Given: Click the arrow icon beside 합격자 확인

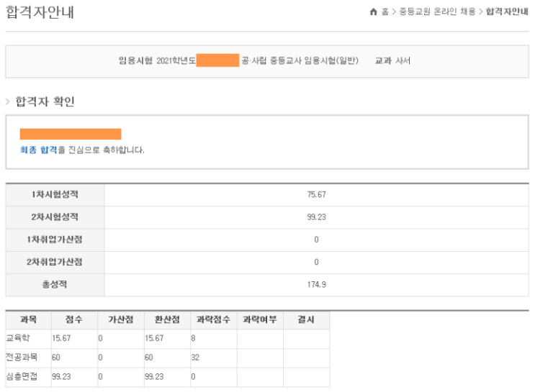Looking at the screenshot, I should (8, 103).
